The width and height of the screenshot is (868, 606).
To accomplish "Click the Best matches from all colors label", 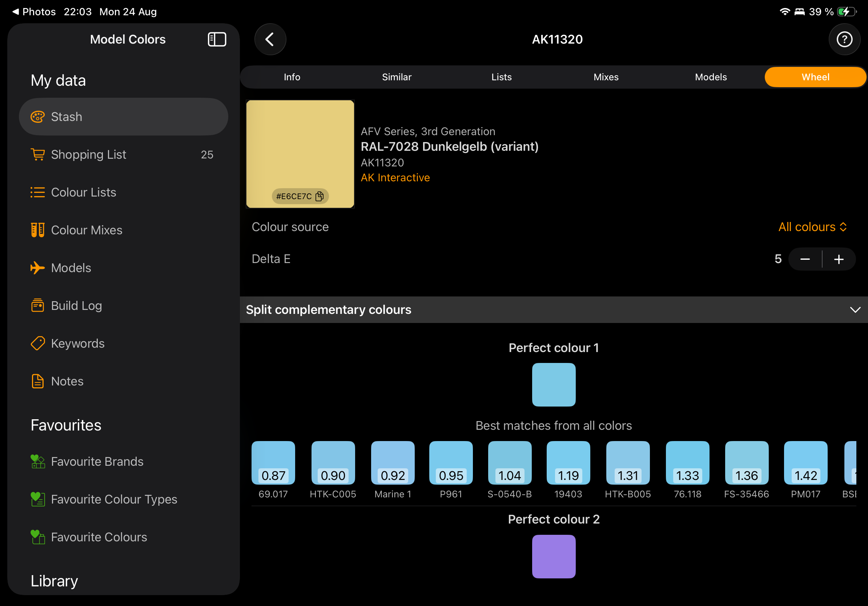I will coord(554,426).
